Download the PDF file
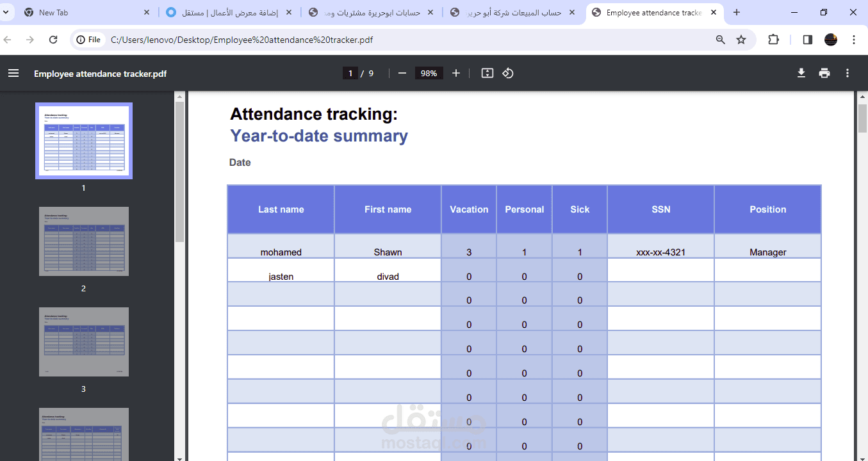Viewport: 868px width, 461px height. click(x=801, y=74)
